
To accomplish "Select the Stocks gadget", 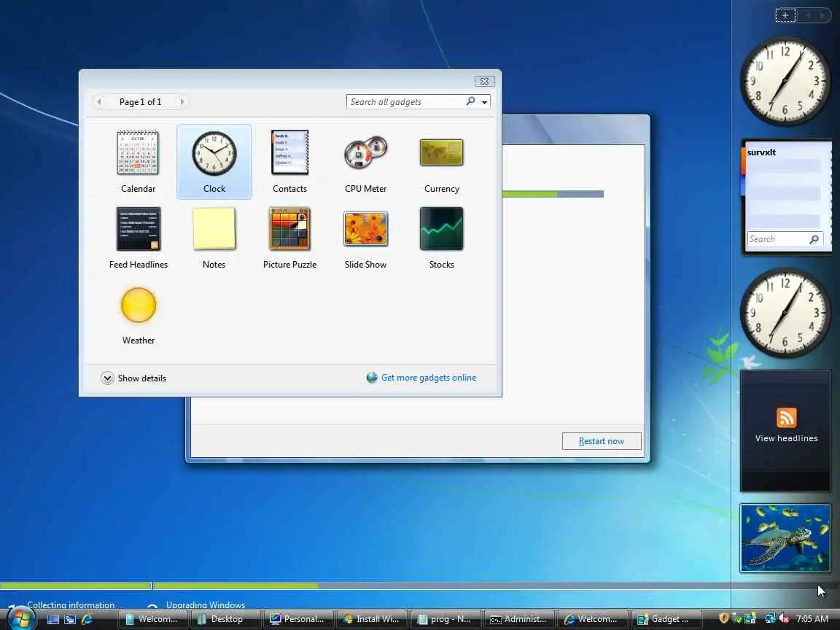I will click(x=441, y=237).
